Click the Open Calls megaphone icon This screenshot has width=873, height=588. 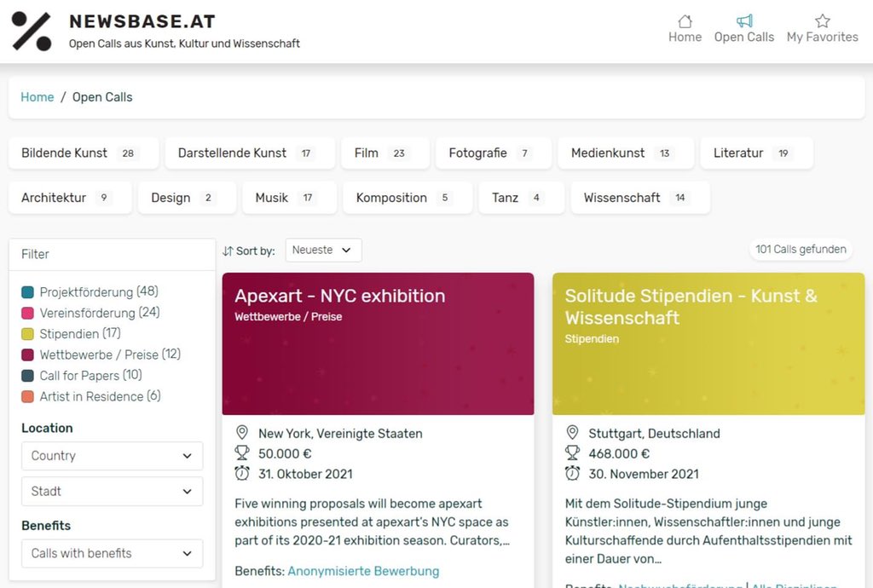(x=744, y=21)
